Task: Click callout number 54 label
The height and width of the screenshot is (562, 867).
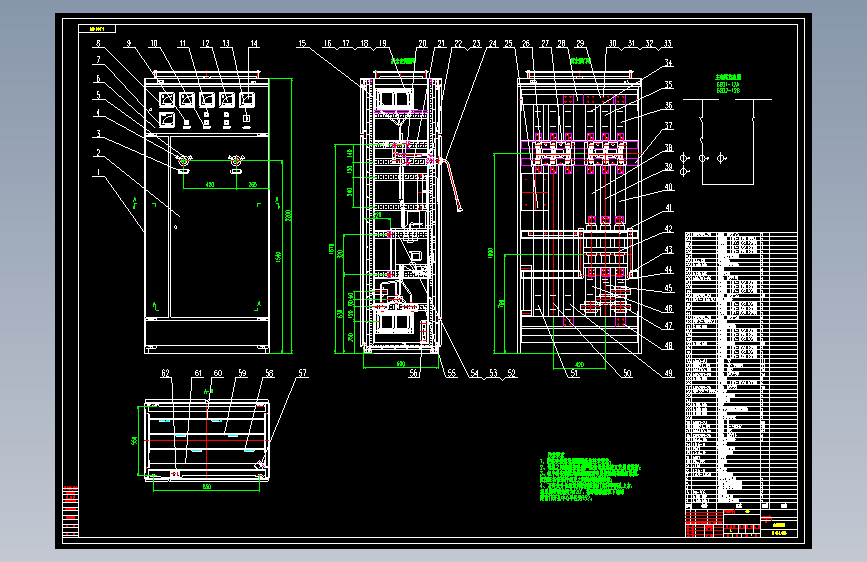Action: point(474,373)
